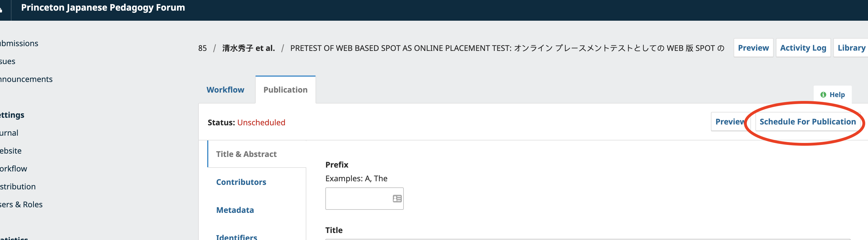Image resolution: width=868 pixels, height=240 pixels.
Task: Click Preview button beside Status row
Action: (730, 121)
